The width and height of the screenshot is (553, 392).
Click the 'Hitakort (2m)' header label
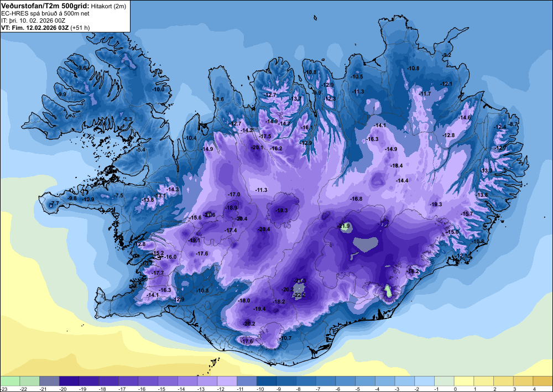108,6
